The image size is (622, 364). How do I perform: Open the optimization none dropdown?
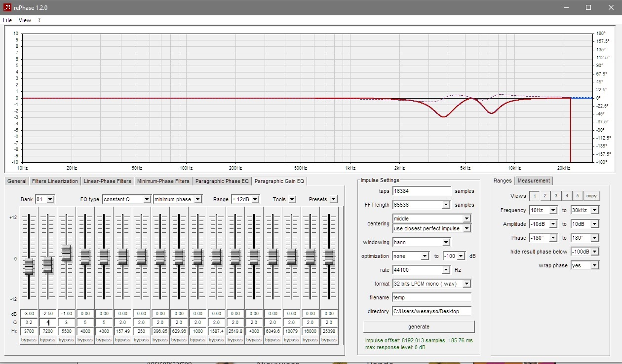(411, 256)
